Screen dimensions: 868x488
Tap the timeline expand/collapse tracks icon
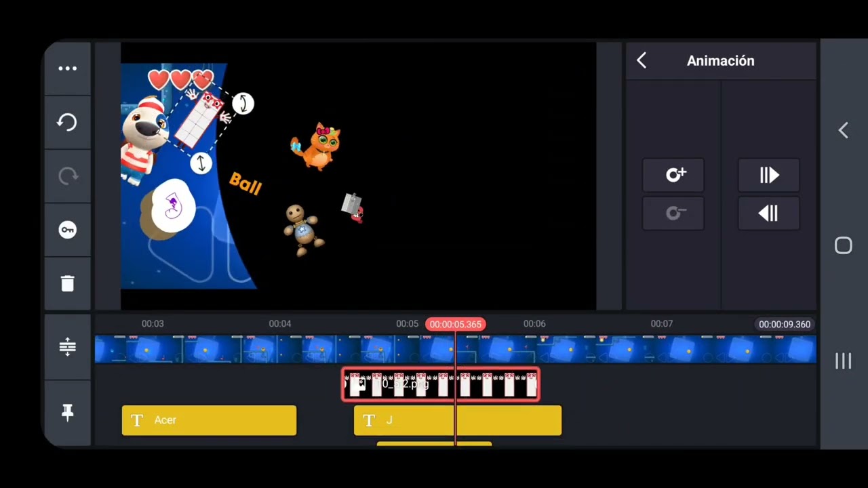tap(67, 347)
